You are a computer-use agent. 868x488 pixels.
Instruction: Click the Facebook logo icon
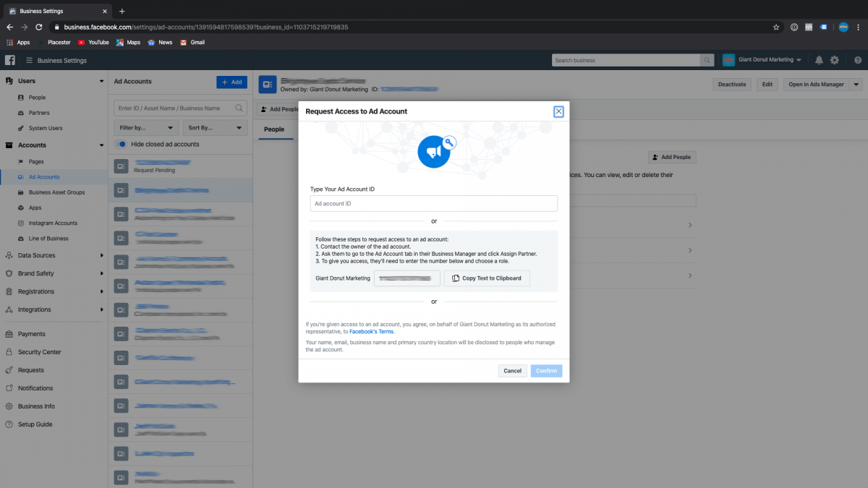tap(10, 60)
